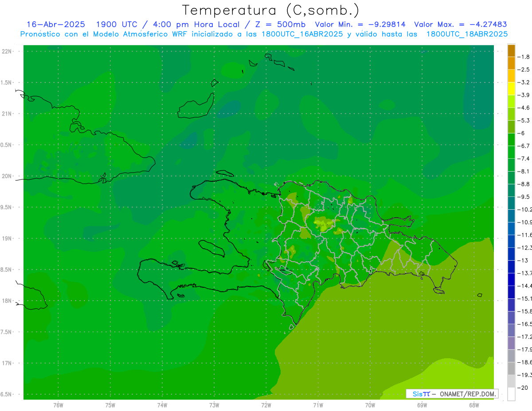This screenshot has width=532, height=411.
Task: Select the '75W' longitude label
Action: [x=110, y=405]
